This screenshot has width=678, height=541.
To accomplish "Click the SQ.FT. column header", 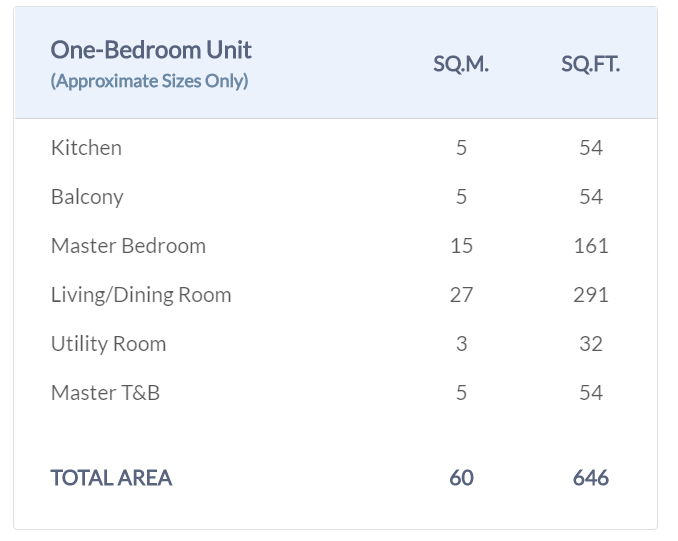I will click(x=590, y=64).
